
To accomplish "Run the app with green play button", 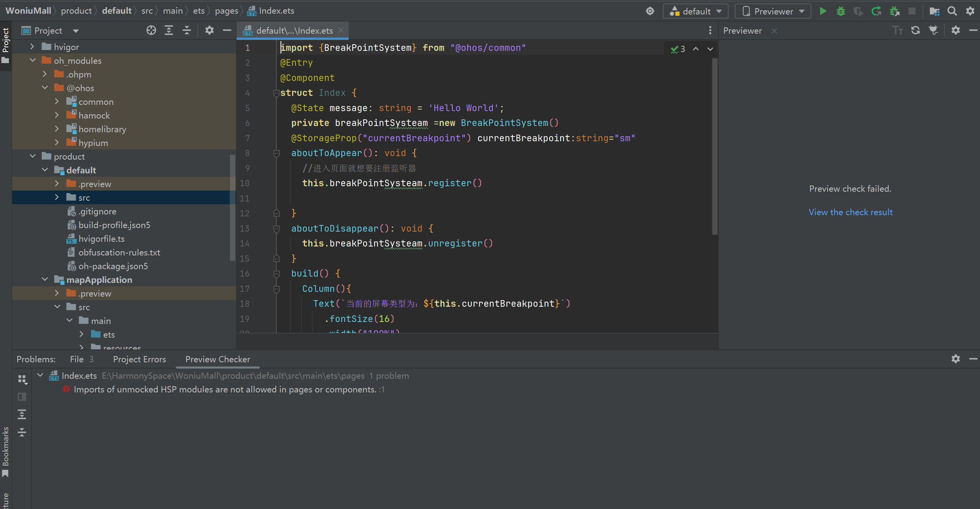I will pos(823,11).
